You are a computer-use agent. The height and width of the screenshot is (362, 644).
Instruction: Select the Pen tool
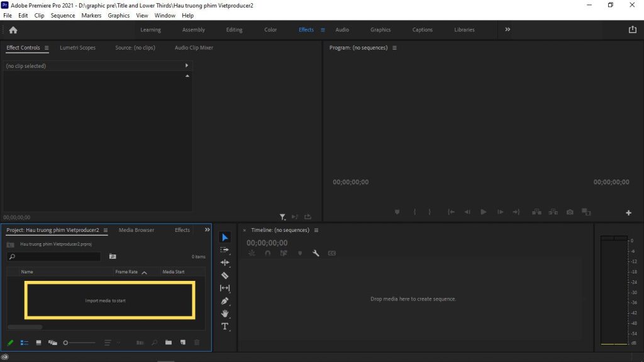click(x=225, y=301)
